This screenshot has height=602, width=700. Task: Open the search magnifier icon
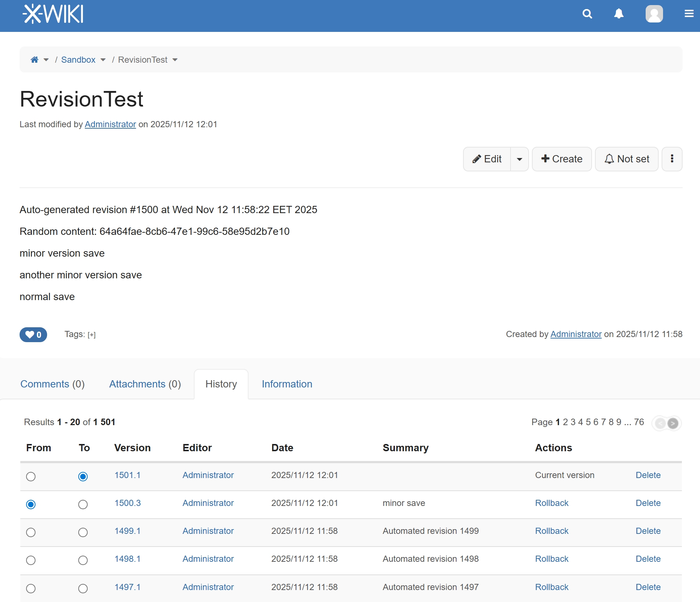pyautogui.click(x=587, y=14)
